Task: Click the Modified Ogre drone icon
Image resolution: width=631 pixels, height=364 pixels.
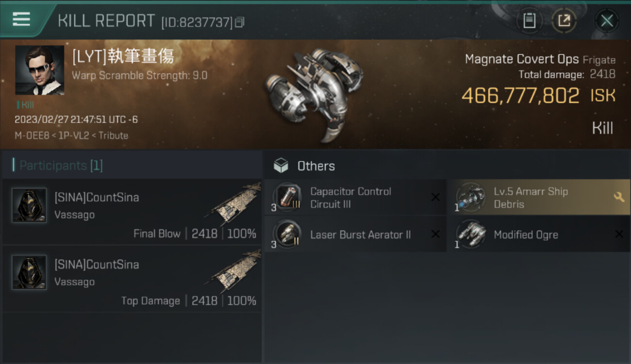Action: (470, 234)
